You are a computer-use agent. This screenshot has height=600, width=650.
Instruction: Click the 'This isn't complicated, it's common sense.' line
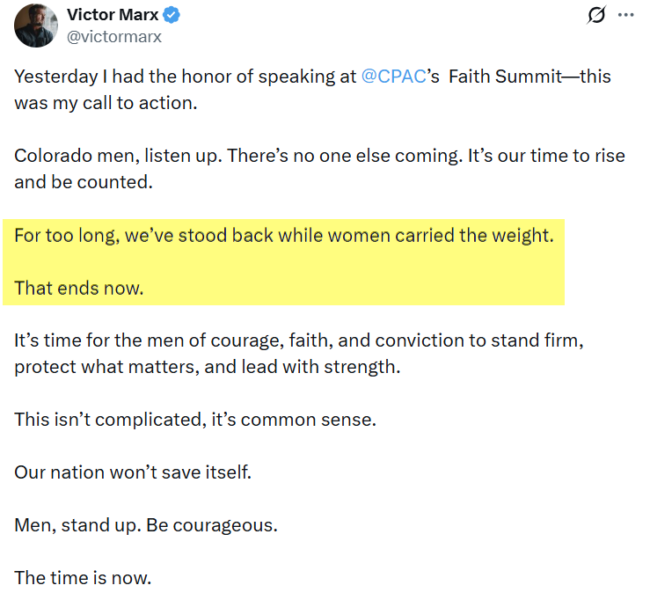coord(195,419)
